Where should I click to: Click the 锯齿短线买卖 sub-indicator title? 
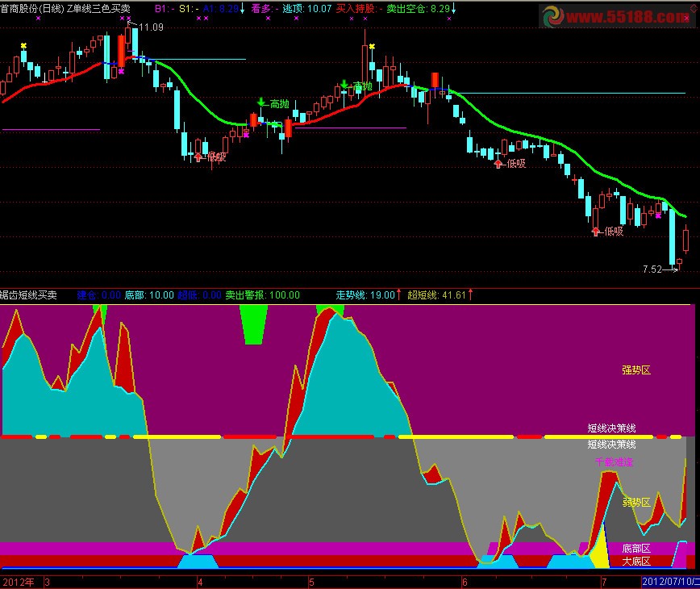coord(28,295)
